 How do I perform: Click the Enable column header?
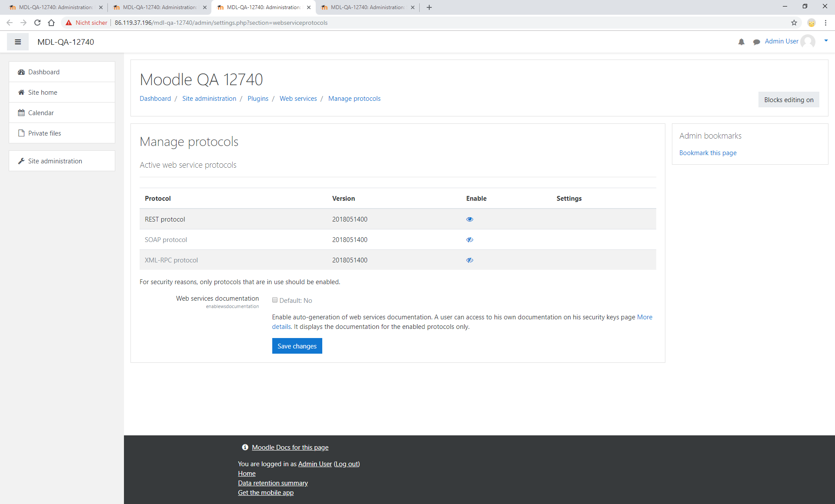pos(476,199)
